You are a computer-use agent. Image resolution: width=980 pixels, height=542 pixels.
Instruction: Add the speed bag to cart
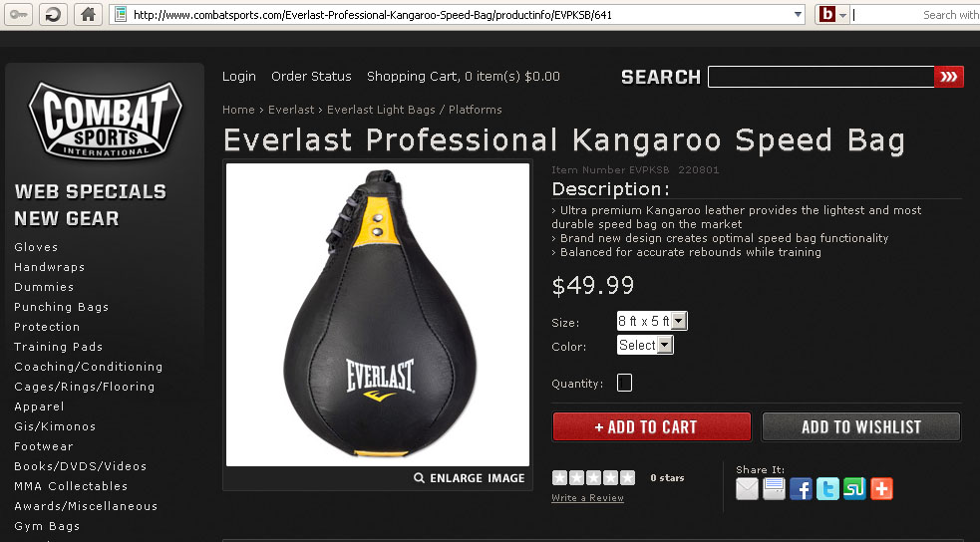point(651,426)
